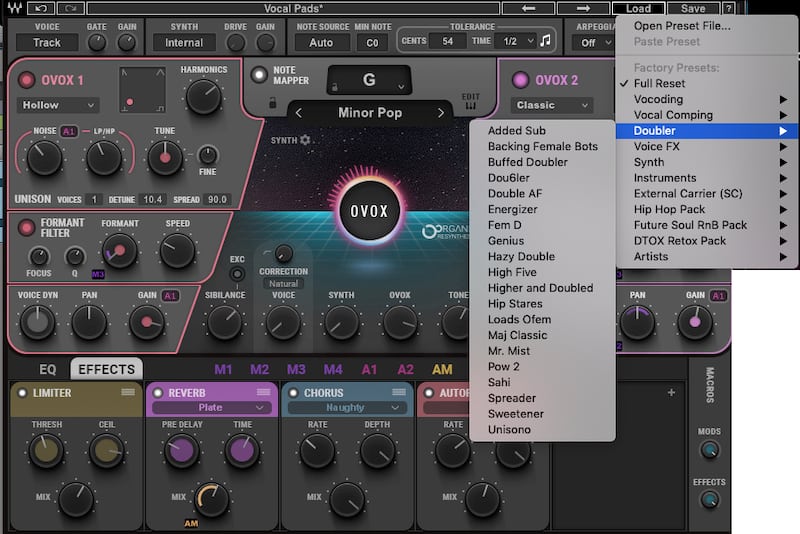Toggle the Autopan effect on/off
800x534 pixels.
click(x=429, y=393)
